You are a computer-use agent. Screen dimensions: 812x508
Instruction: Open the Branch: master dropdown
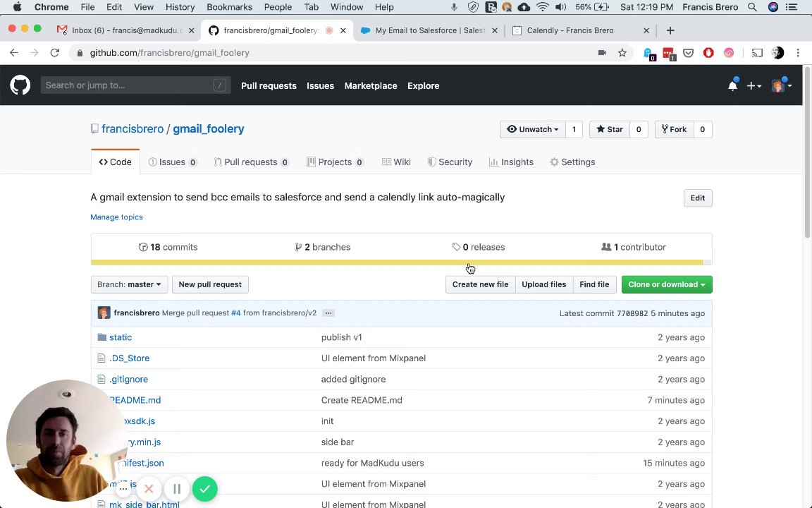(129, 284)
